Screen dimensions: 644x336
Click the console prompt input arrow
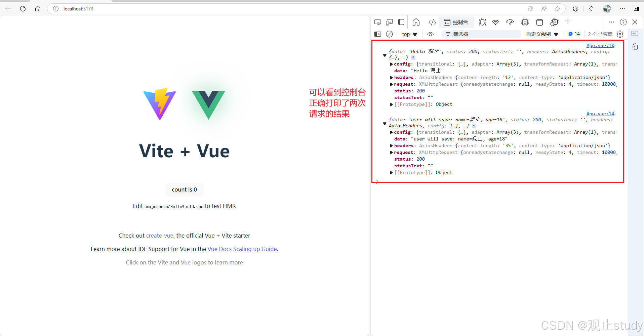click(377, 182)
